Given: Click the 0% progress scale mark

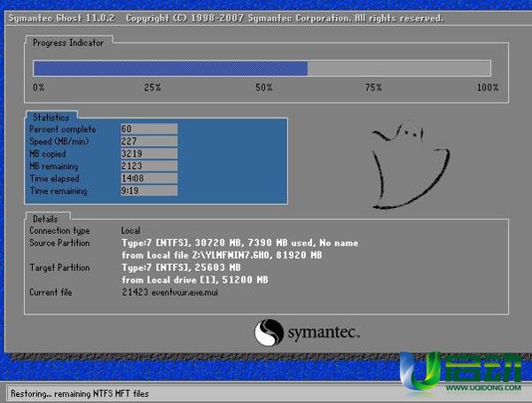Looking at the screenshot, I should tap(39, 88).
